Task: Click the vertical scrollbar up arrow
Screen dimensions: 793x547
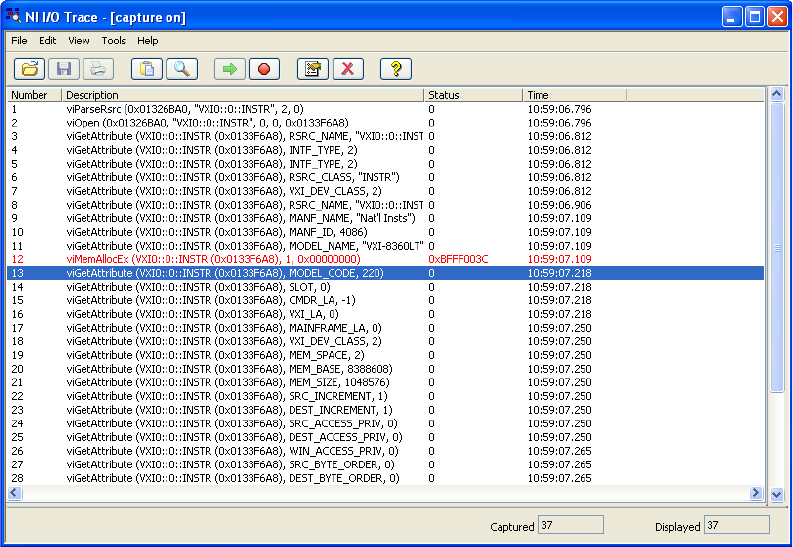Action: point(777,94)
